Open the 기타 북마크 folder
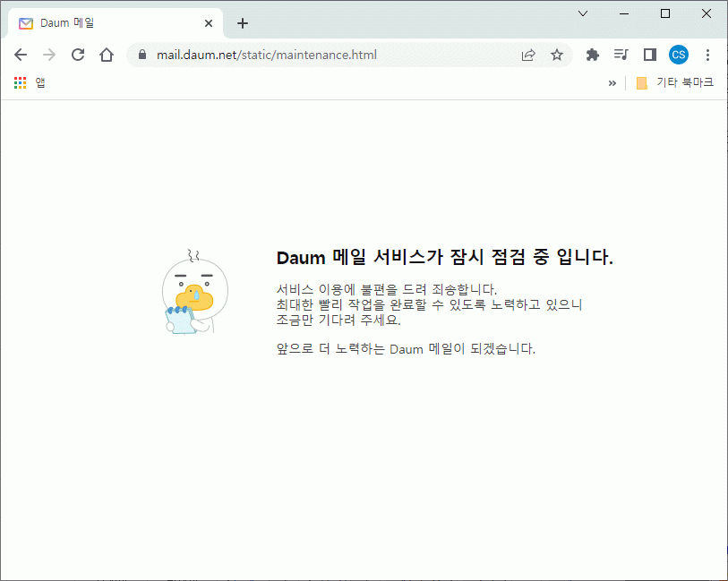Screen dimensions: 728x581 tap(675, 82)
